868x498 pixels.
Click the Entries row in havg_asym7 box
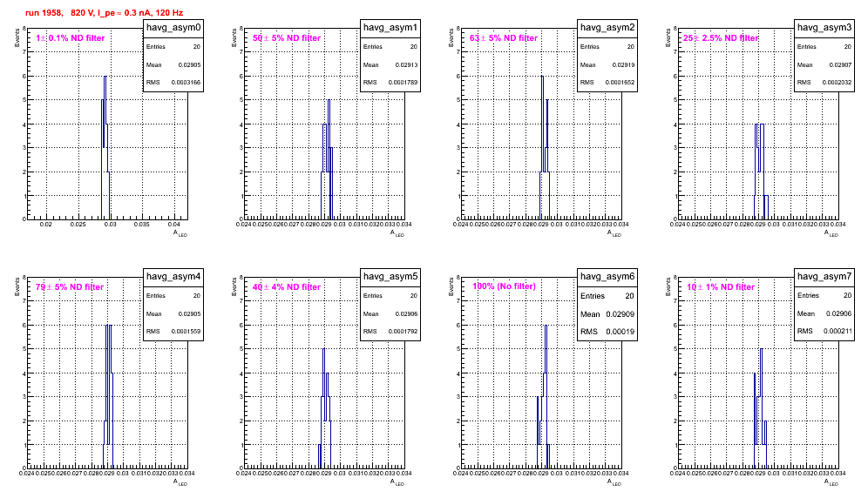(x=824, y=295)
